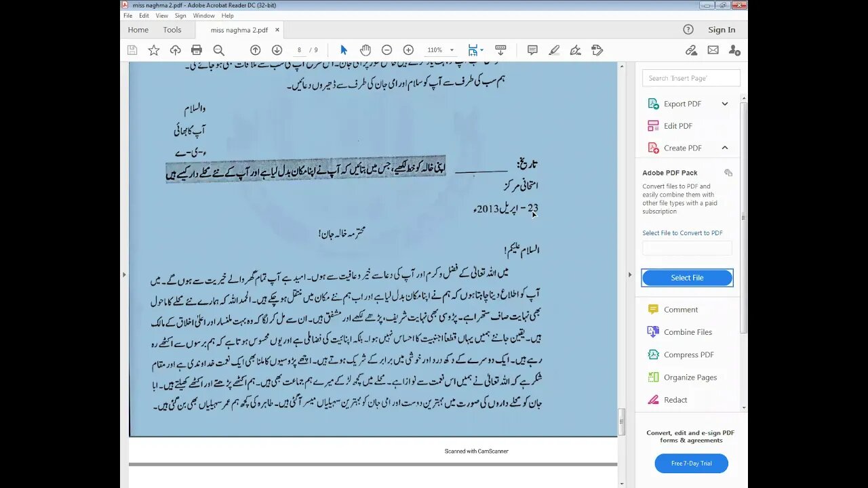Select the highlight text pen icon
Viewport: 868px width, 488px height.
pos(554,50)
